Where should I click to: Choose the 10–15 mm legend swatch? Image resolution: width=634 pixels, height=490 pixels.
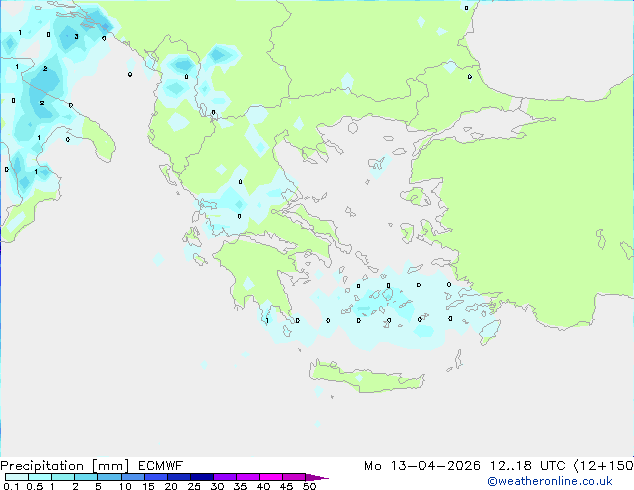coord(132,477)
